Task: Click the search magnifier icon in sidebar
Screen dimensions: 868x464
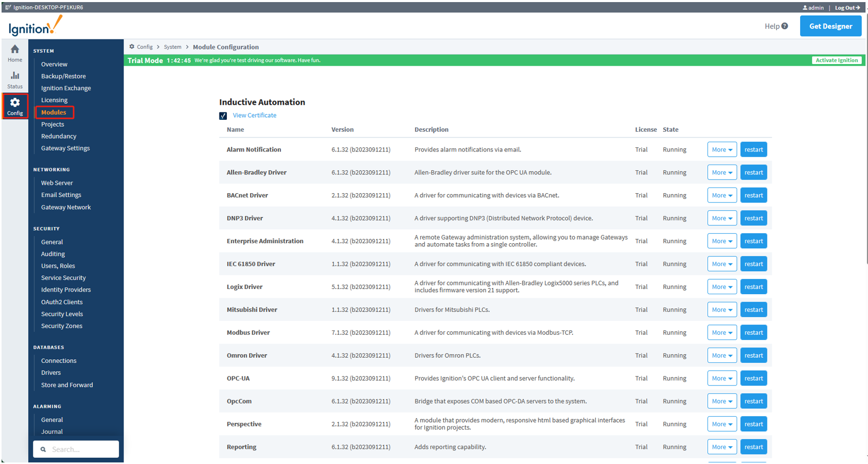Action: 43,449
